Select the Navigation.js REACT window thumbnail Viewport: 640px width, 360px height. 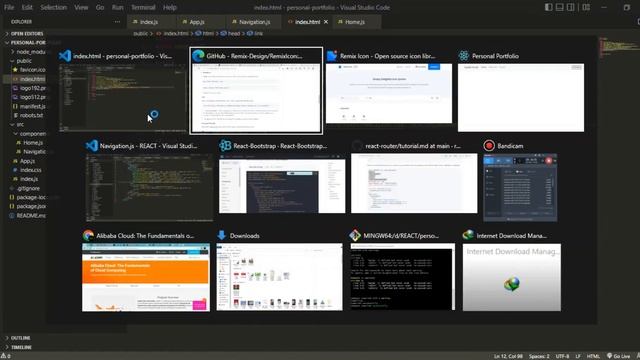pyautogui.click(x=149, y=188)
